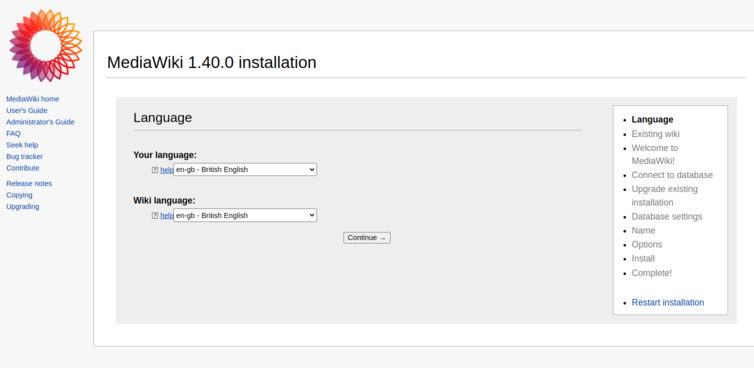Screen dimensions: 754x368
Task: Click the Continue button
Action: (x=367, y=238)
